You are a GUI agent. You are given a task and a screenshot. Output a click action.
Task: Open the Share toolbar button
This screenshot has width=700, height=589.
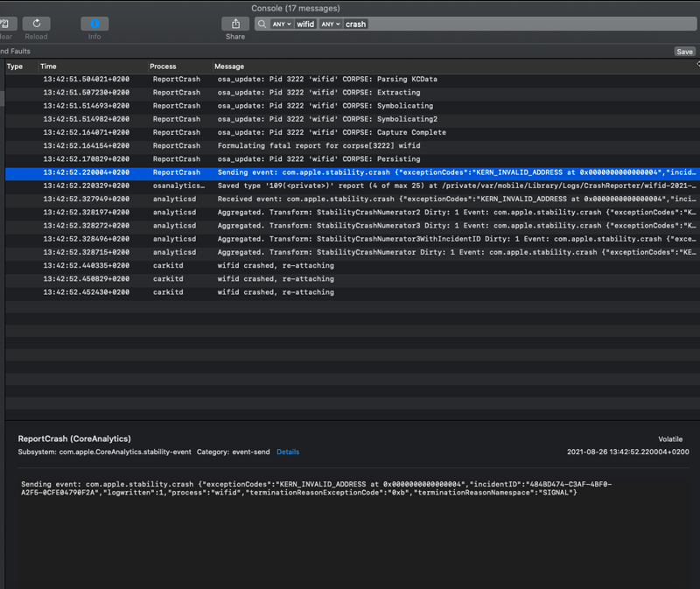coord(234,24)
